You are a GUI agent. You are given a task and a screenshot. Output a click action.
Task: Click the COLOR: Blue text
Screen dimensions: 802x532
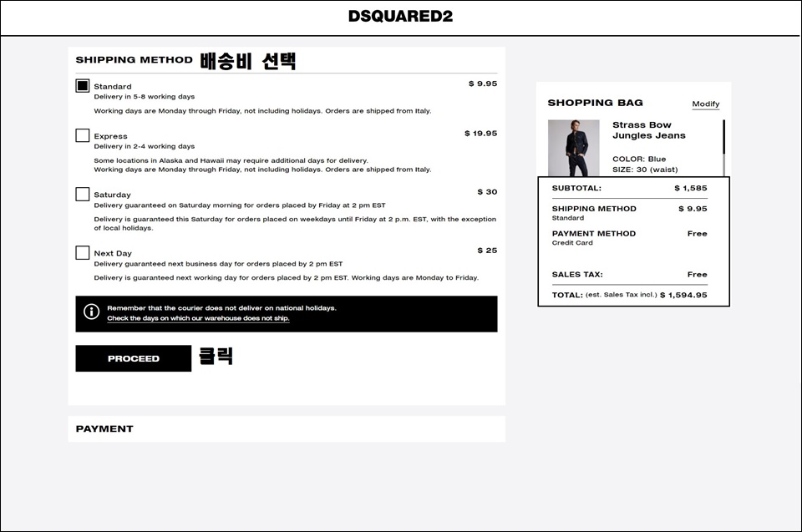639,159
